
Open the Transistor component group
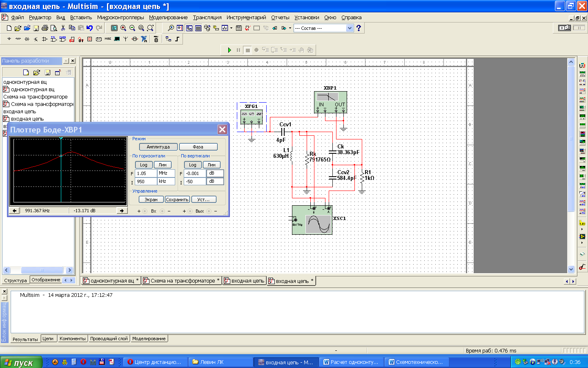36,39
